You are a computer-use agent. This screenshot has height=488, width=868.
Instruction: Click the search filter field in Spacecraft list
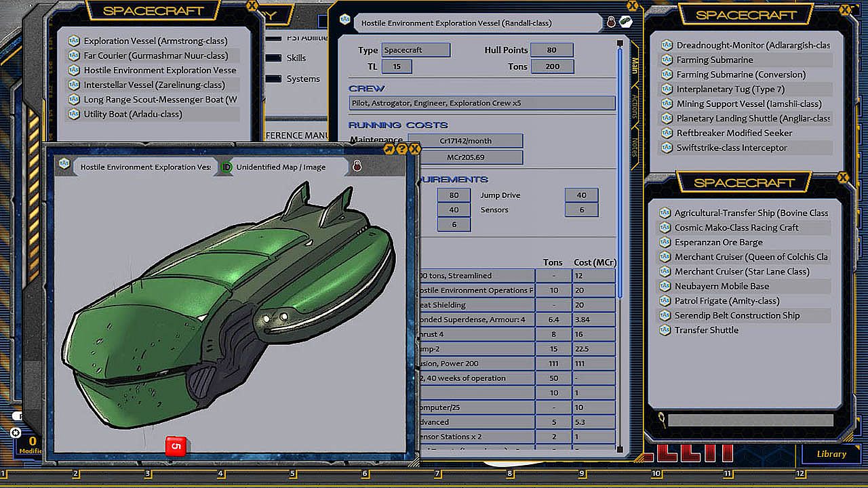pyautogui.click(x=749, y=421)
